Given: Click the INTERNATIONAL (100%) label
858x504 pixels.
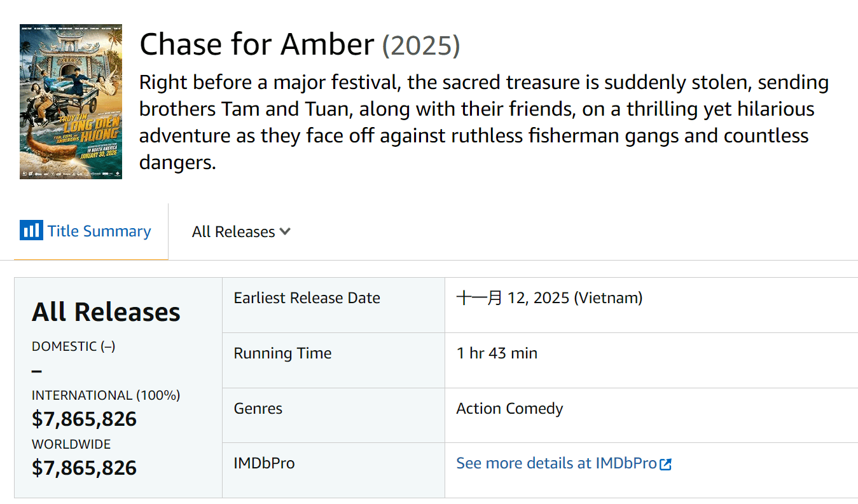Looking at the screenshot, I should (x=106, y=395).
